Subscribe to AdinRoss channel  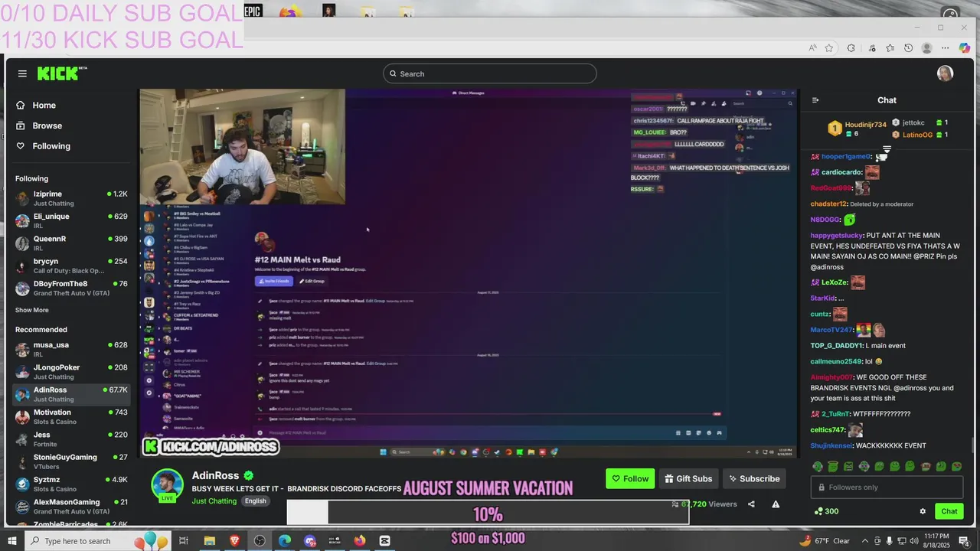(754, 479)
